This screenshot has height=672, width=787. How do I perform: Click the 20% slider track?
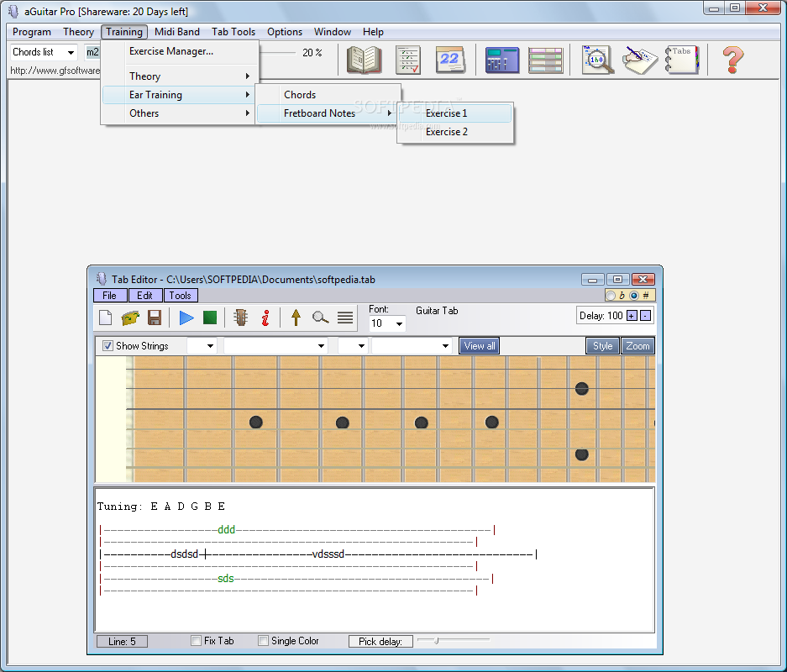coord(277,52)
